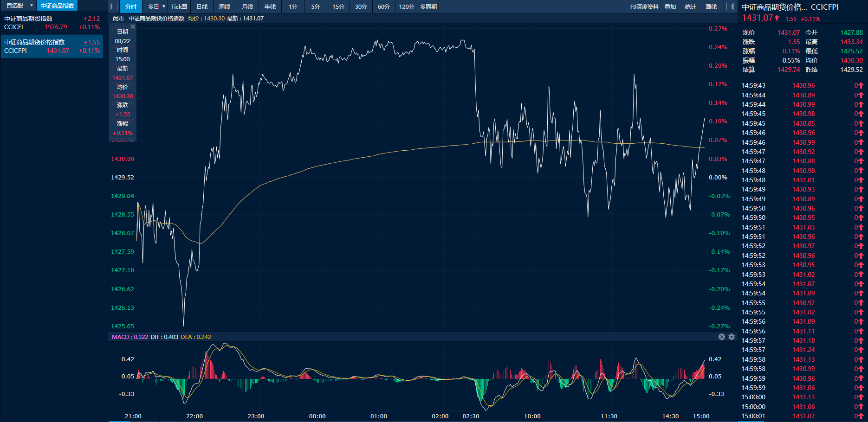
Task: Switch to 日线 chart
Action: (202, 6)
